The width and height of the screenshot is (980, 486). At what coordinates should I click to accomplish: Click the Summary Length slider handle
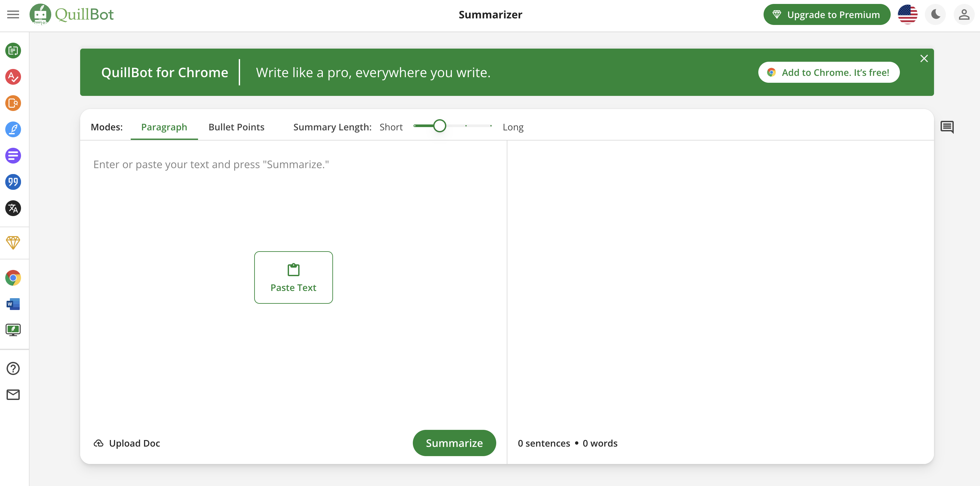439,126
